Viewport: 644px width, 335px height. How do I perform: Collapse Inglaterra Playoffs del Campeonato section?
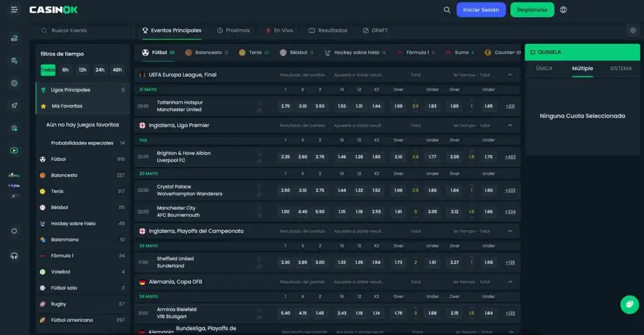(x=510, y=231)
